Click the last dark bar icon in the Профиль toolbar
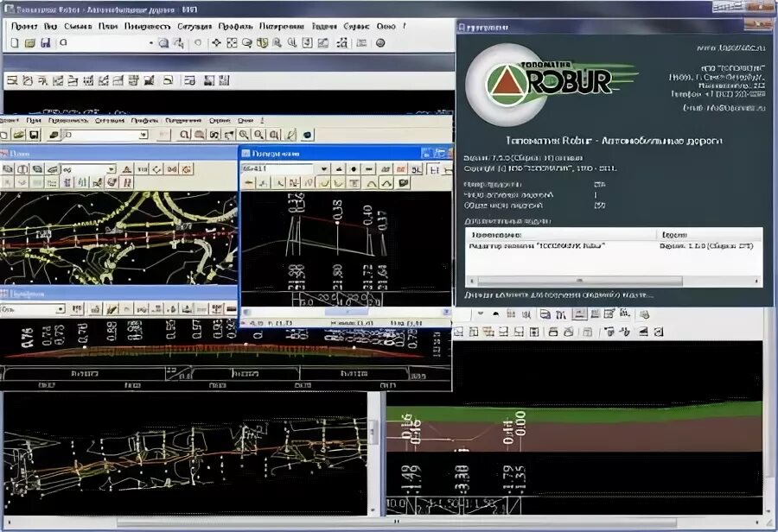The height and width of the screenshot is (532, 778). pyautogui.click(x=231, y=309)
